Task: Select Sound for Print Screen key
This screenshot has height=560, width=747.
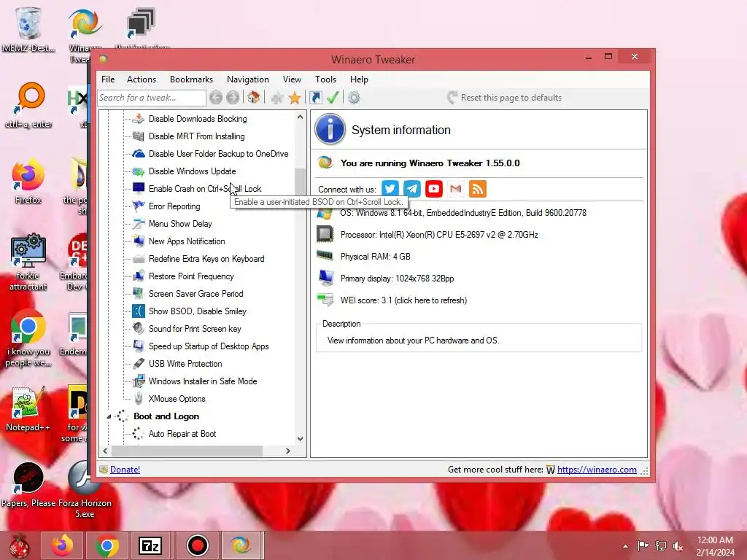Action: tap(195, 329)
